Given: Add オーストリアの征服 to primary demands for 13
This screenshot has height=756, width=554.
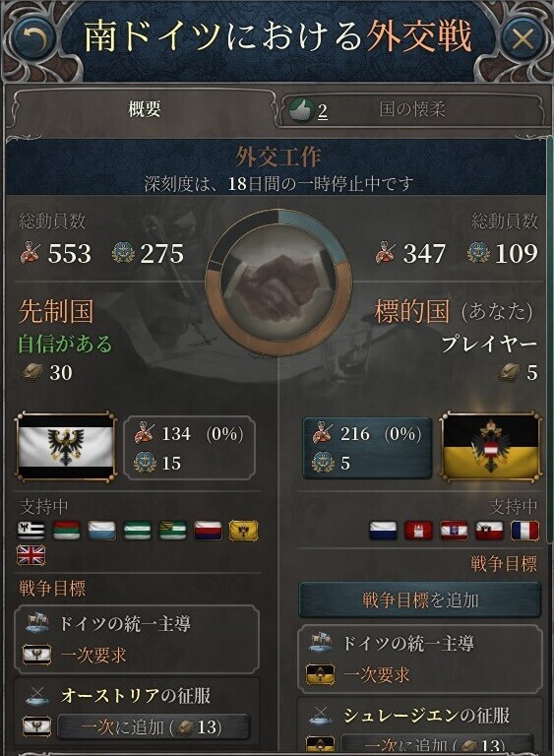Looking at the screenshot, I should click(153, 726).
